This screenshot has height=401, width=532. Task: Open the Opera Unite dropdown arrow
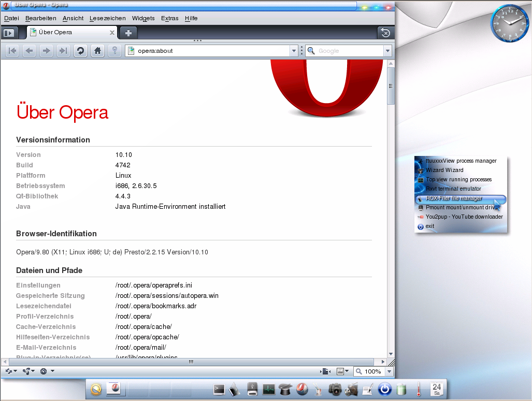[33, 371]
